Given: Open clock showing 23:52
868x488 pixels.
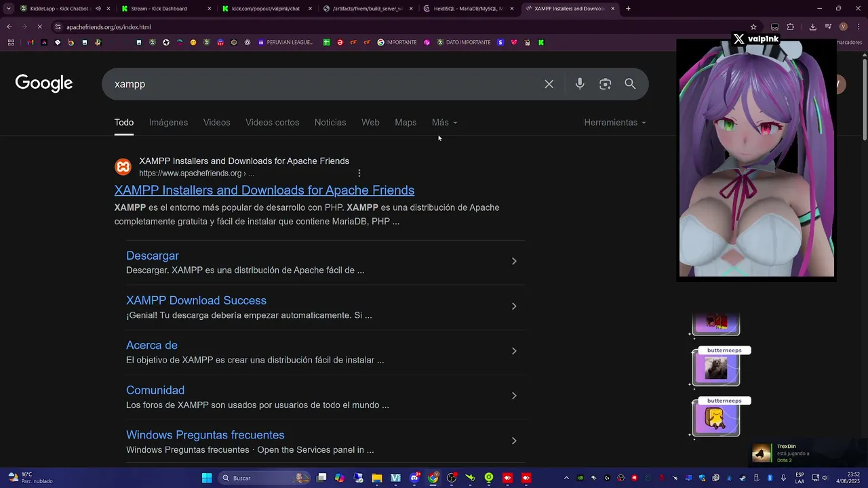Looking at the screenshot, I should 848,478.
